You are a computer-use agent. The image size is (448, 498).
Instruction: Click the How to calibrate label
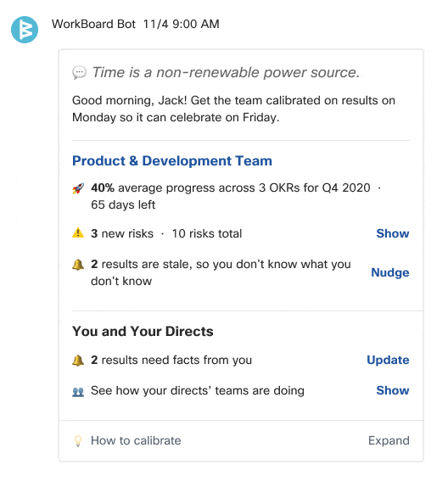pyautogui.click(x=136, y=441)
